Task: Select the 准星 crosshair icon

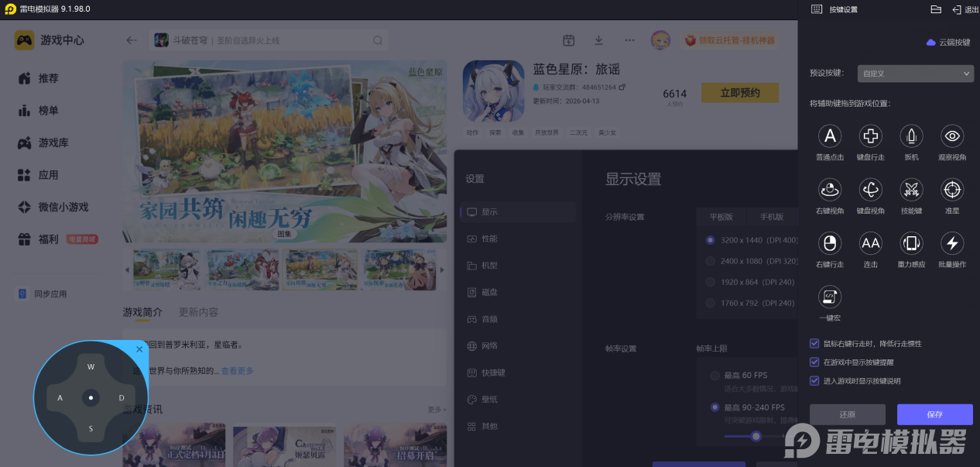Action: pyautogui.click(x=952, y=190)
